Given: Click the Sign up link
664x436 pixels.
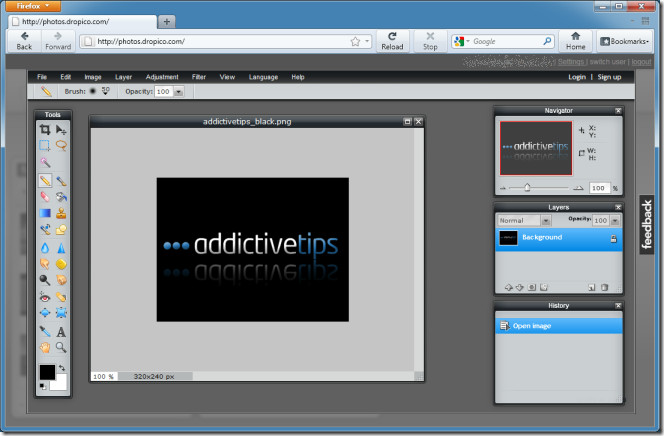Looking at the screenshot, I should click(x=609, y=77).
